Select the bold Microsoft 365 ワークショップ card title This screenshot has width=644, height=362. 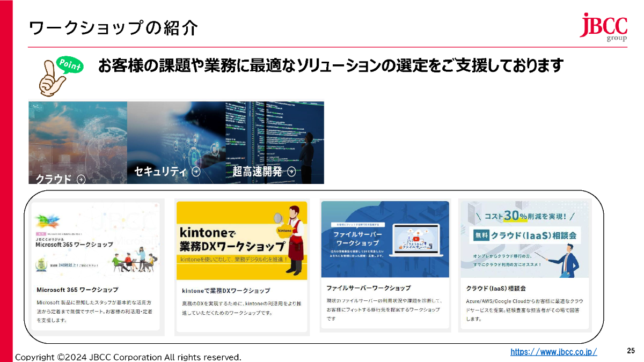click(x=77, y=290)
